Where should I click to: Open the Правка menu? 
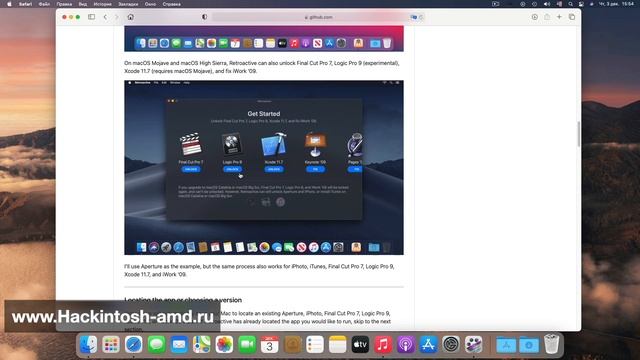[64, 4]
